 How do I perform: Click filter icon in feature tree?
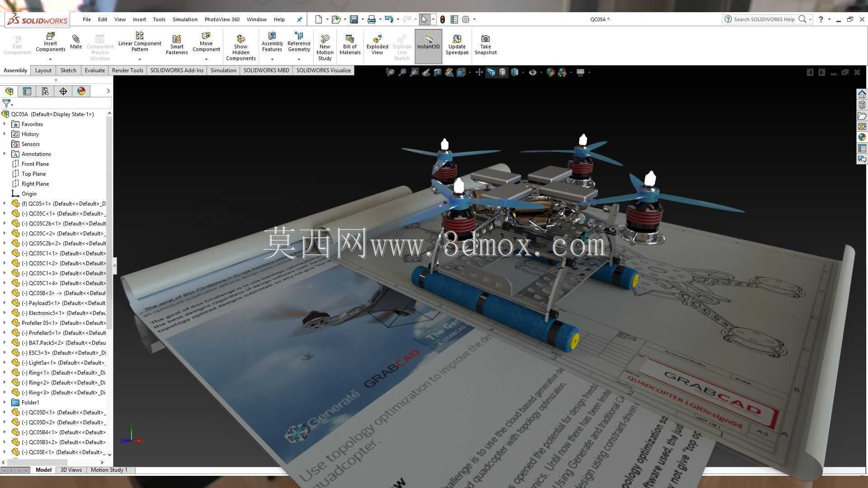[x=6, y=103]
